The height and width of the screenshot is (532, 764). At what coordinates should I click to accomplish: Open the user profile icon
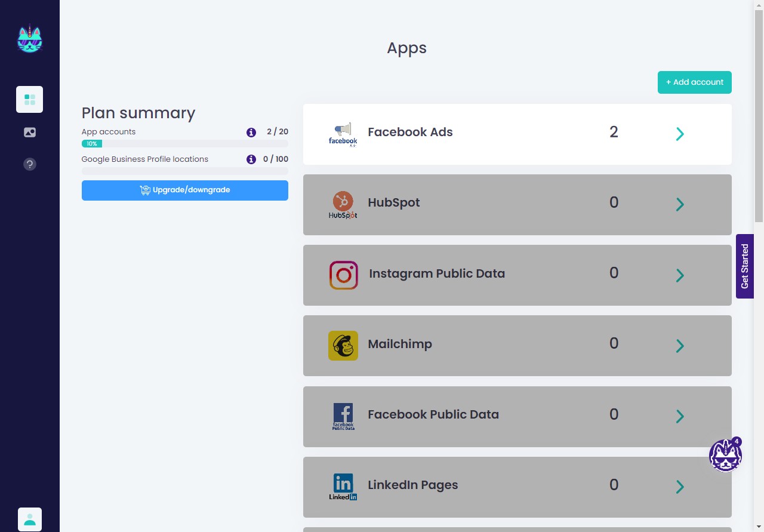(30, 519)
